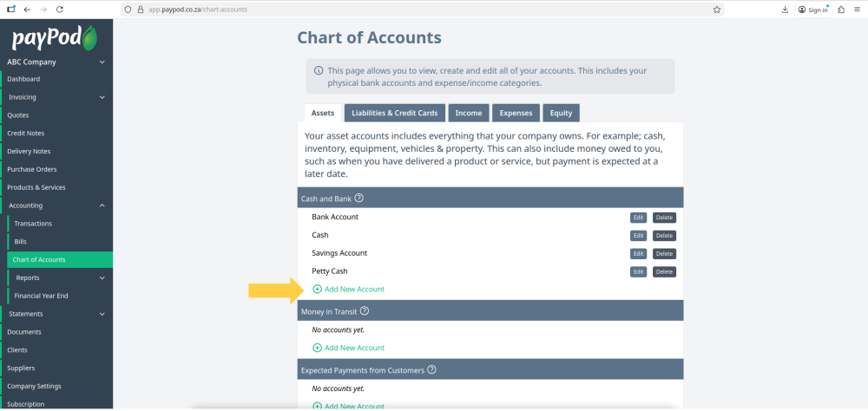Delete the Petty Cash account
Image resolution: width=868 pixels, height=411 pixels.
click(664, 272)
